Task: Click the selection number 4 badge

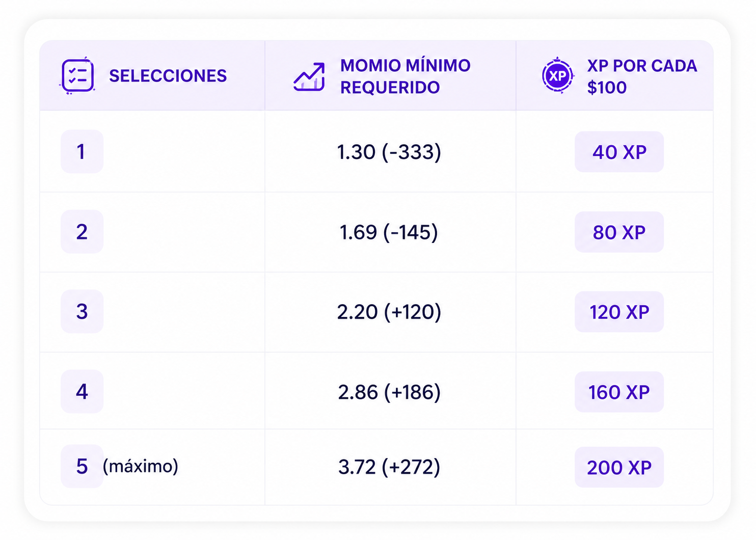Action: click(x=82, y=392)
